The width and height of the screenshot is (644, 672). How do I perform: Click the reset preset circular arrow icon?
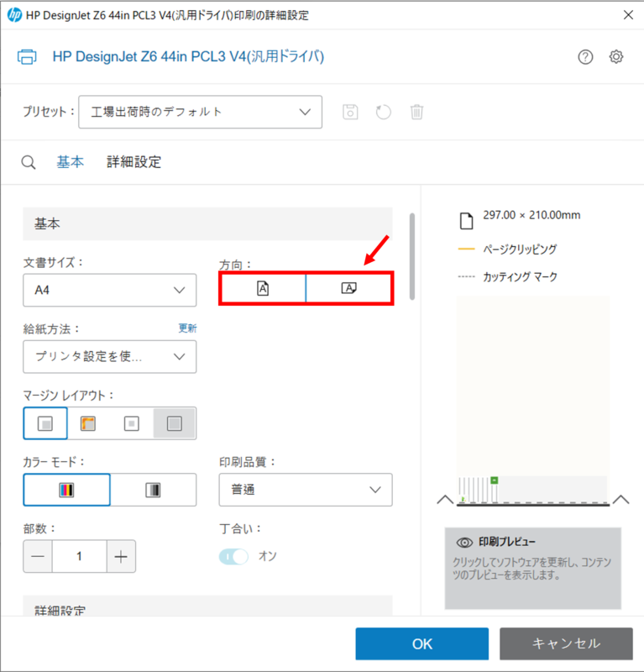coord(383,113)
